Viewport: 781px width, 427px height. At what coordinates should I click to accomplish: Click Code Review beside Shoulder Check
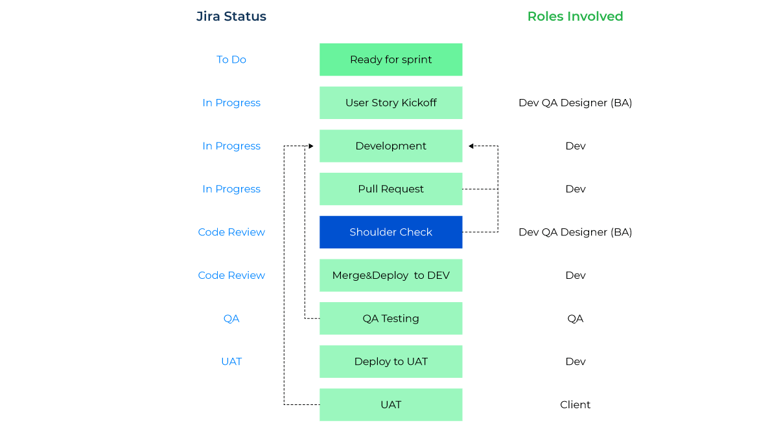tap(231, 232)
